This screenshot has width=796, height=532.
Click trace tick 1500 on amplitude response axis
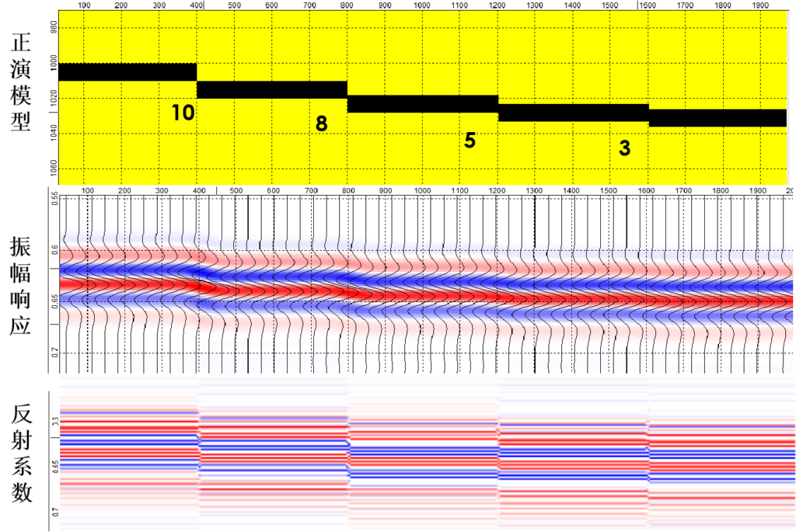(609, 191)
